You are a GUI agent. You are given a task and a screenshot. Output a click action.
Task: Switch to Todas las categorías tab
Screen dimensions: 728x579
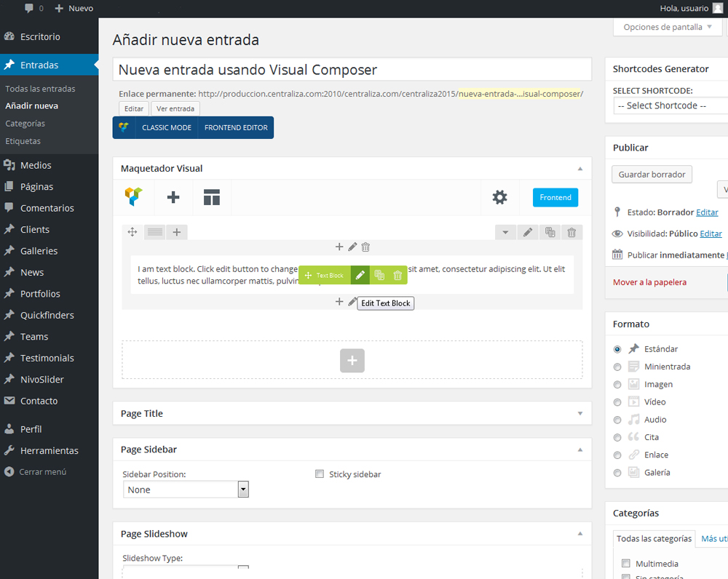[x=654, y=539]
